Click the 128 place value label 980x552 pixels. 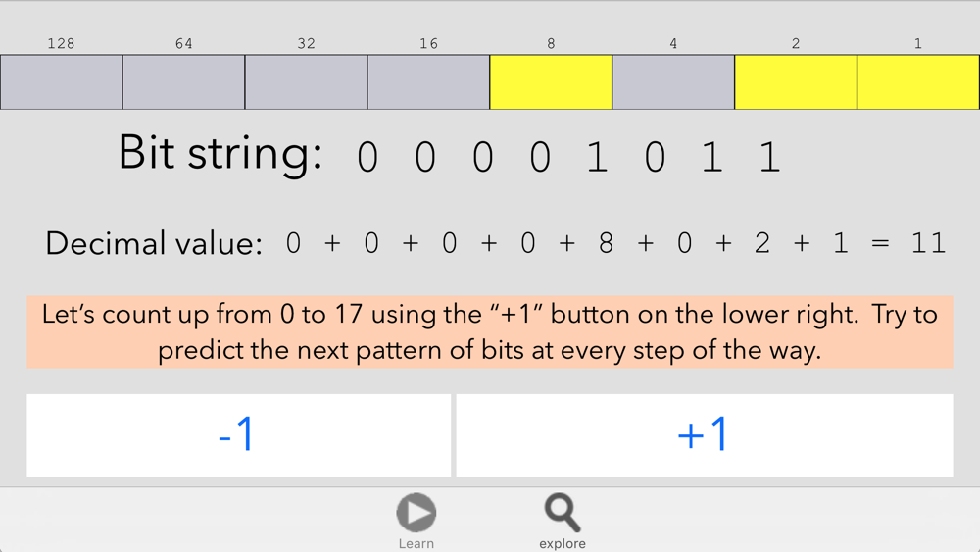61,44
